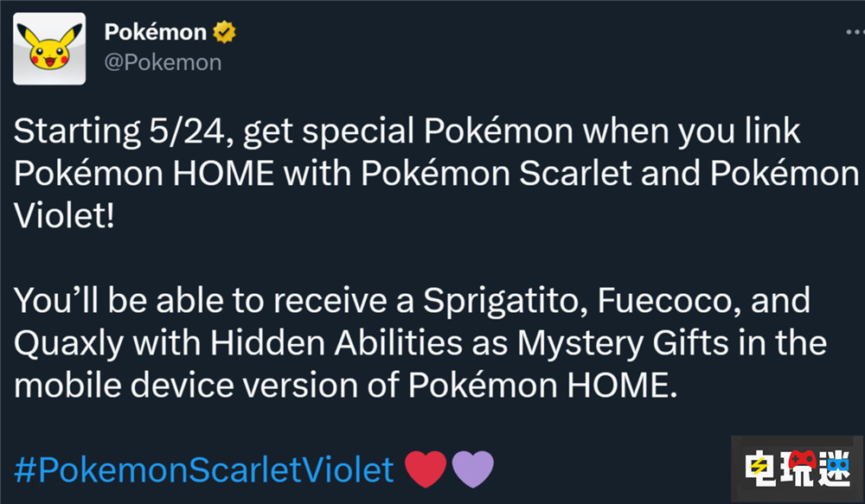Click the phrase "Pokémon Scarlet" in the tweet
The height and width of the screenshot is (504, 865).
tap(470, 174)
